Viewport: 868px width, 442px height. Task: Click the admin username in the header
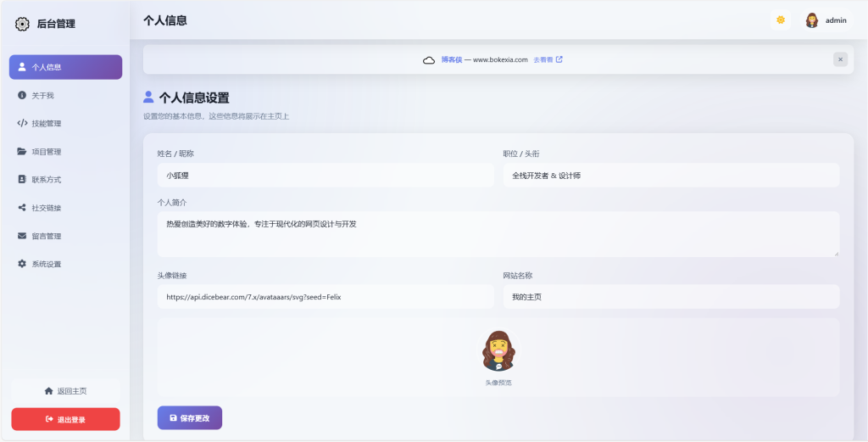pos(836,20)
